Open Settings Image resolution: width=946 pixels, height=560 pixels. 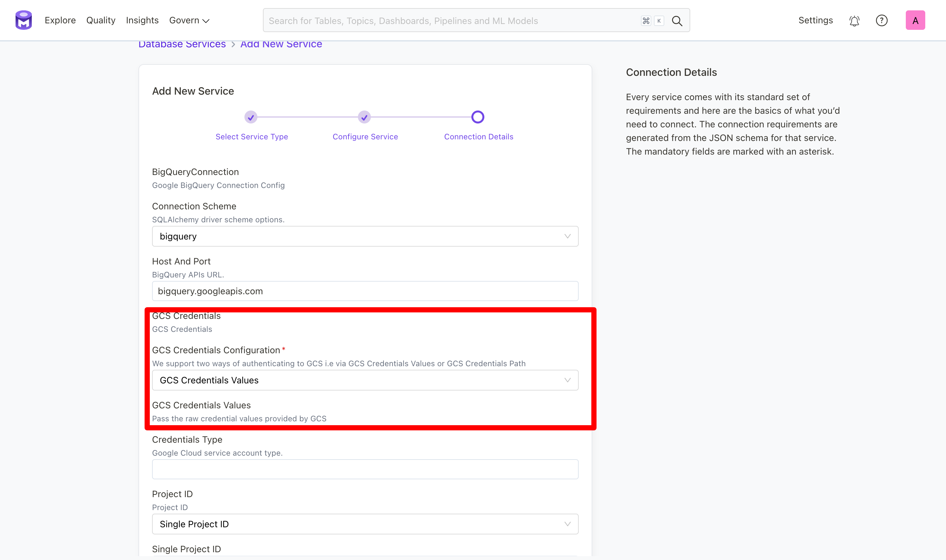(815, 20)
